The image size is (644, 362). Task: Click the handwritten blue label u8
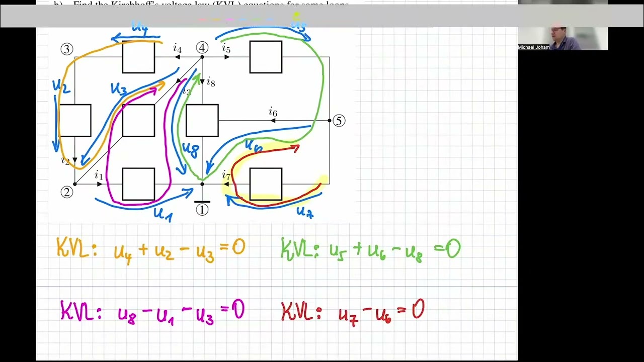tap(190, 149)
